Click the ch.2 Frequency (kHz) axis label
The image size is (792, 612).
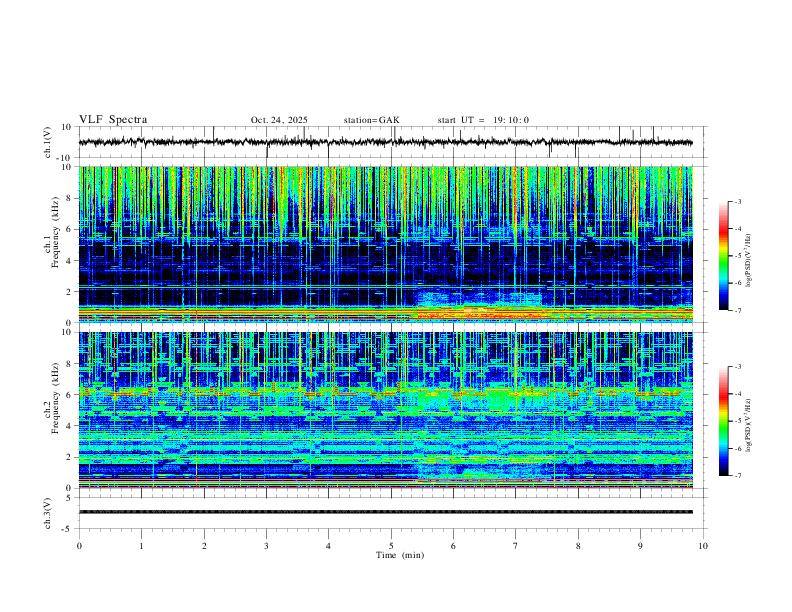tap(52, 398)
